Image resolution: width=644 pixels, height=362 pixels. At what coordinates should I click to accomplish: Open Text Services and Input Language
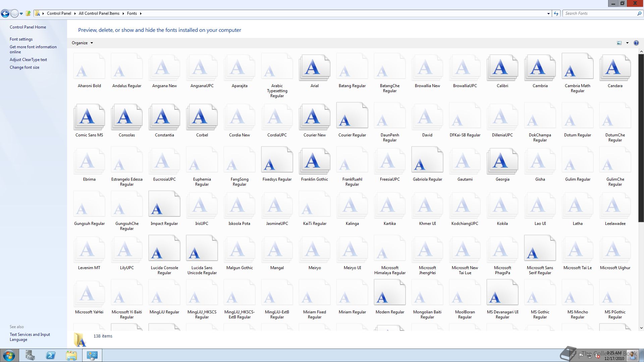(30, 337)
